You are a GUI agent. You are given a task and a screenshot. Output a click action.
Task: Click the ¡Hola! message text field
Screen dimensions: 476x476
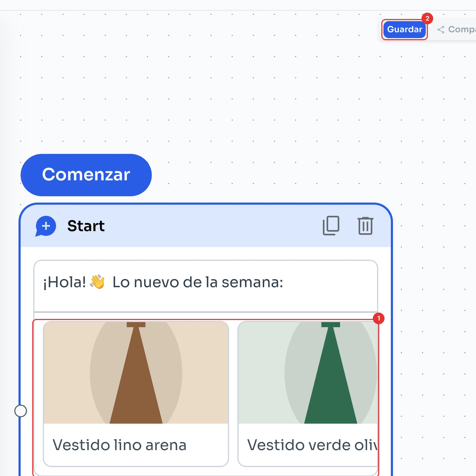[206, 286]
